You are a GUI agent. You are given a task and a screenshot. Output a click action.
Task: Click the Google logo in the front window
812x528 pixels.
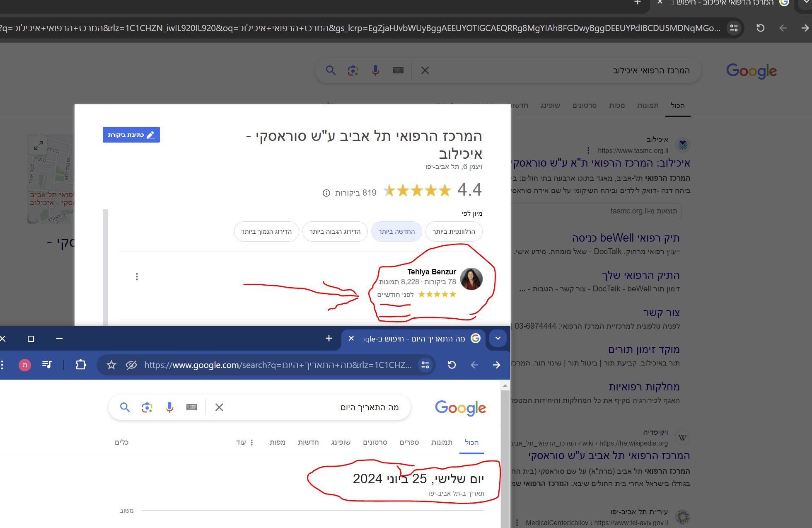click(x=460, y=408)
